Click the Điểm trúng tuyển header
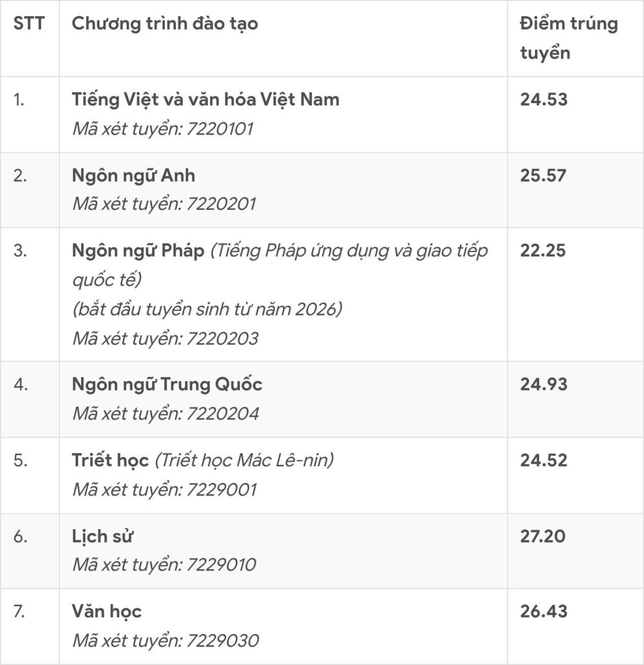The width and height of the screenshot is (644, 665). pyautogui.click(x=569, y=38)
